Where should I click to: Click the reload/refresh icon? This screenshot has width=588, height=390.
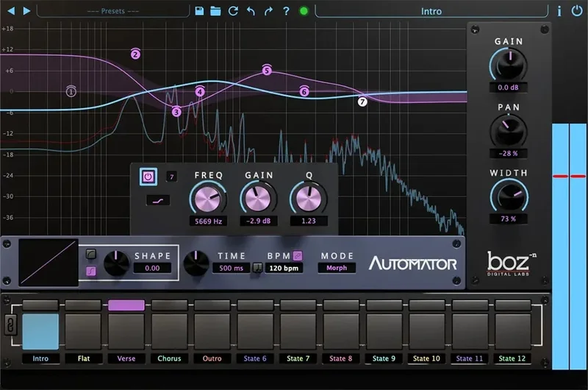(233, 11)
